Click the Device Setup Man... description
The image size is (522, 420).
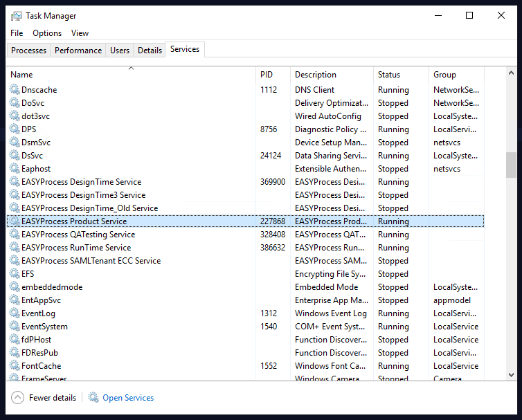click(331, 143)
